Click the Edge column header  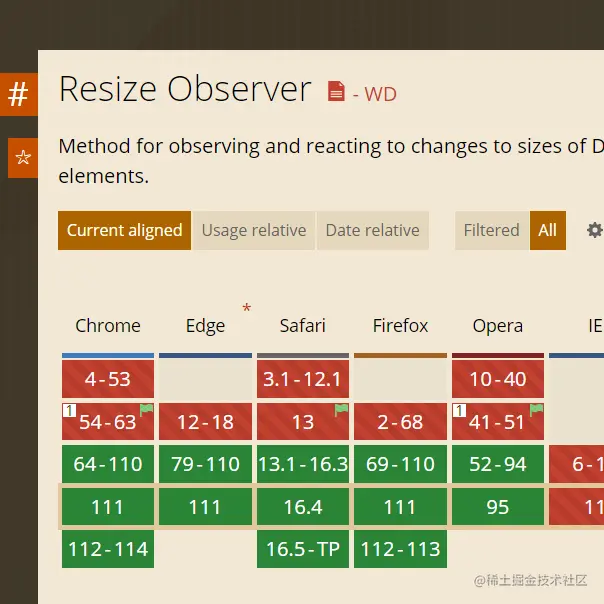coord(205,326)
